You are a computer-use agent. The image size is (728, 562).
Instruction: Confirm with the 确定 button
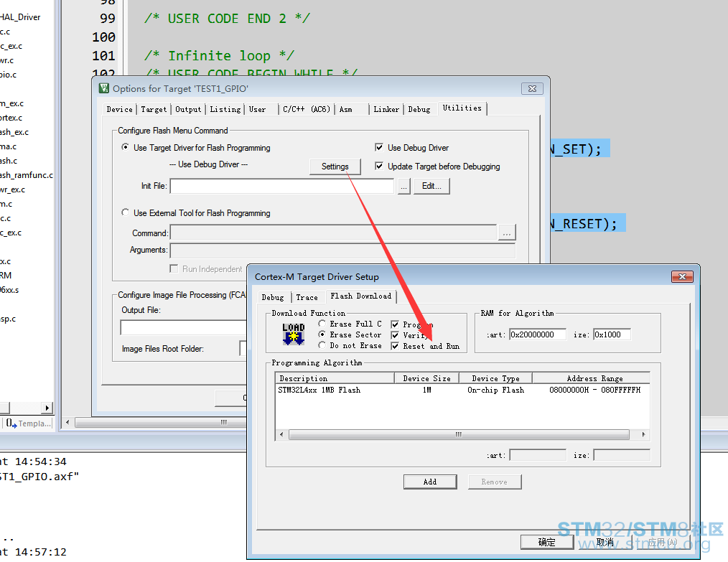click(x=546, y=542)
